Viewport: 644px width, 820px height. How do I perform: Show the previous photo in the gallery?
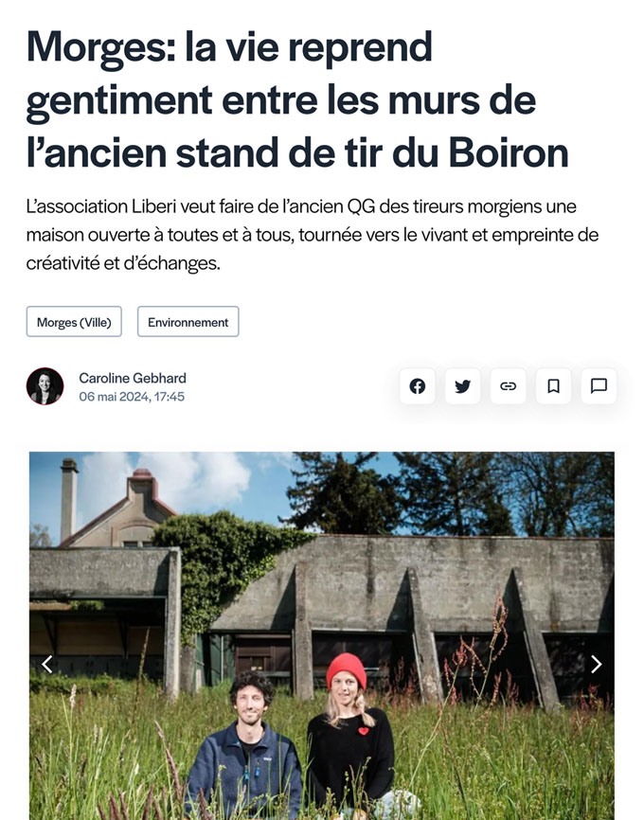pyautogui.click(x=47, y=664)
